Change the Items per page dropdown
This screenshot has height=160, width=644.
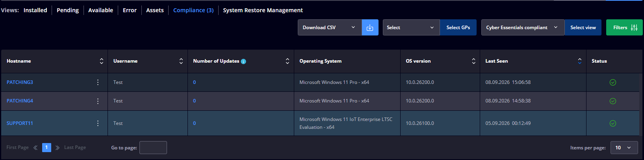(624, 148)
